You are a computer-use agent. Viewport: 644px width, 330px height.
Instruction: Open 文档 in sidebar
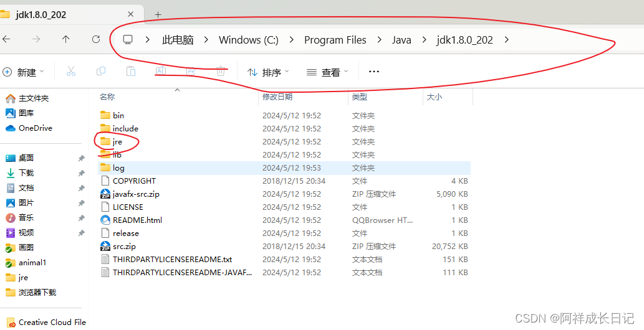point(20,188)
